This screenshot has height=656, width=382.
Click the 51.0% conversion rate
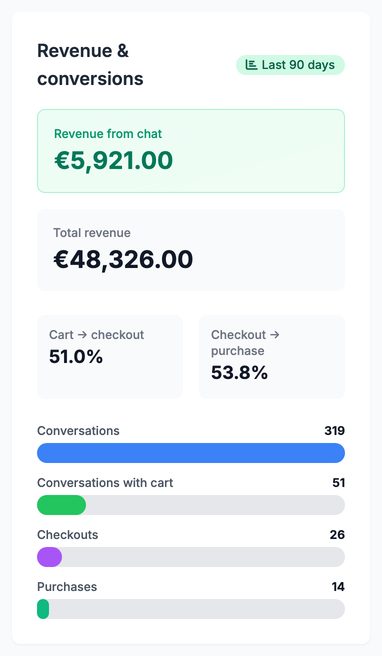pyautogui.click(x=76, y=357)
